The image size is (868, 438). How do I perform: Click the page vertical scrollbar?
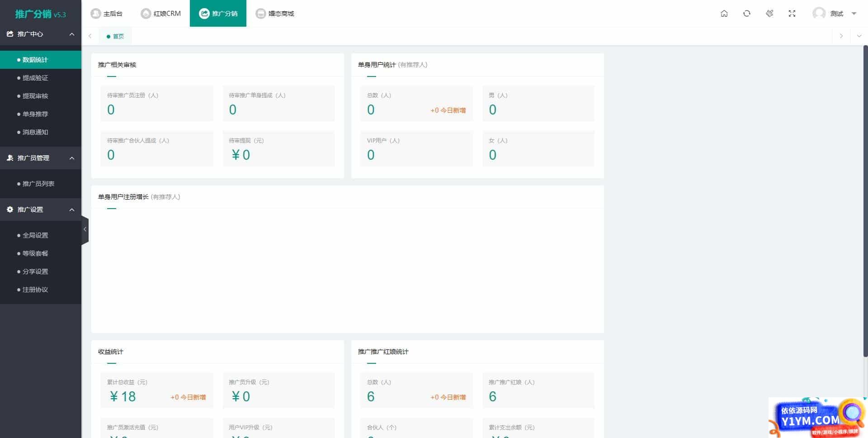865,201
